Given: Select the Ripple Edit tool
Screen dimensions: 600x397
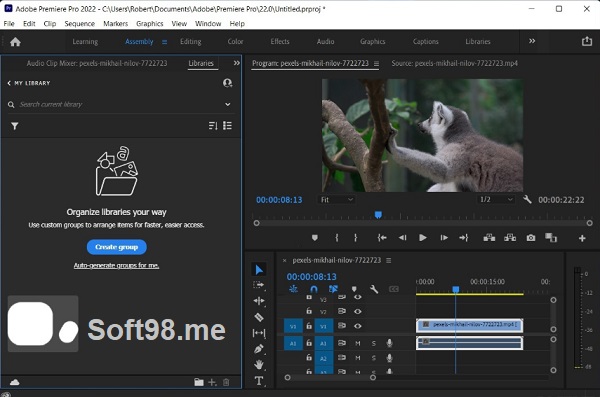Looking at the screenshot, I should [259, 301].
